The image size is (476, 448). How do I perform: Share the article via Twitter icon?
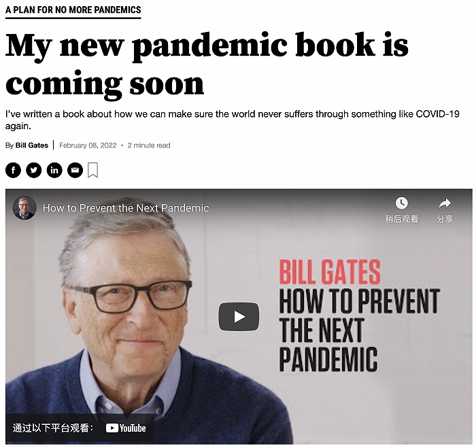coord(34,170)
